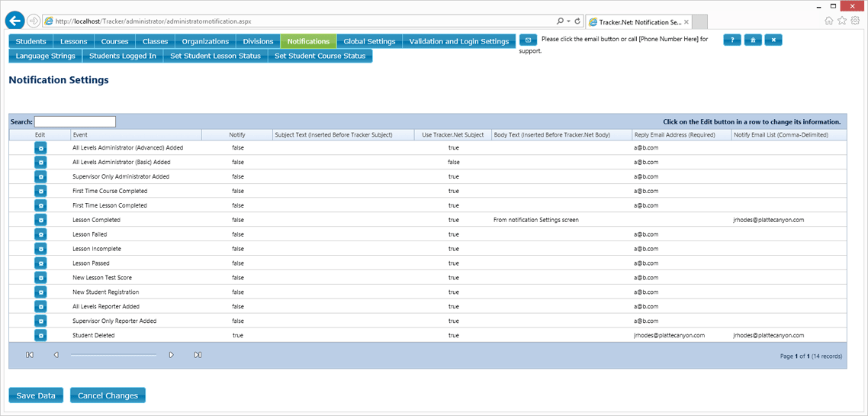
Task: Click the browser address bar URL
Action: [154, 21]
